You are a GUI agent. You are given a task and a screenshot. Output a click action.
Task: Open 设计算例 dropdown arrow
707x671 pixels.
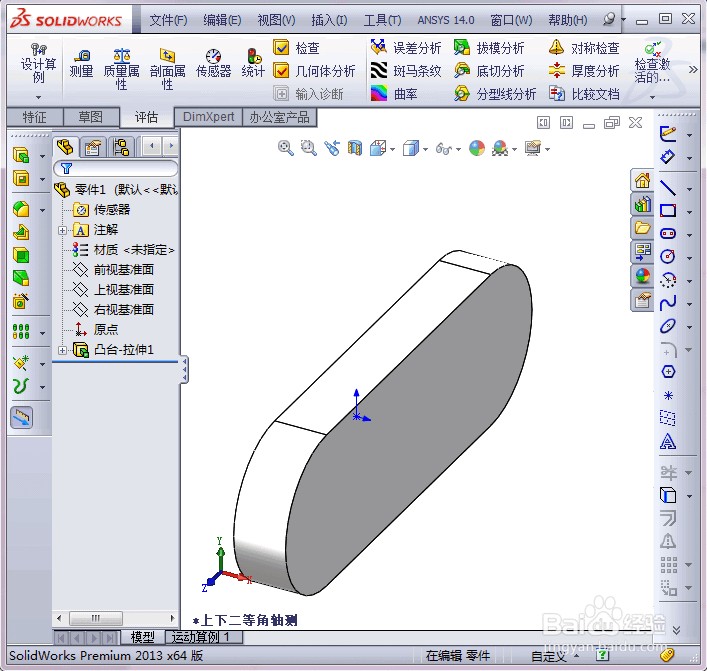coord(38,97)
